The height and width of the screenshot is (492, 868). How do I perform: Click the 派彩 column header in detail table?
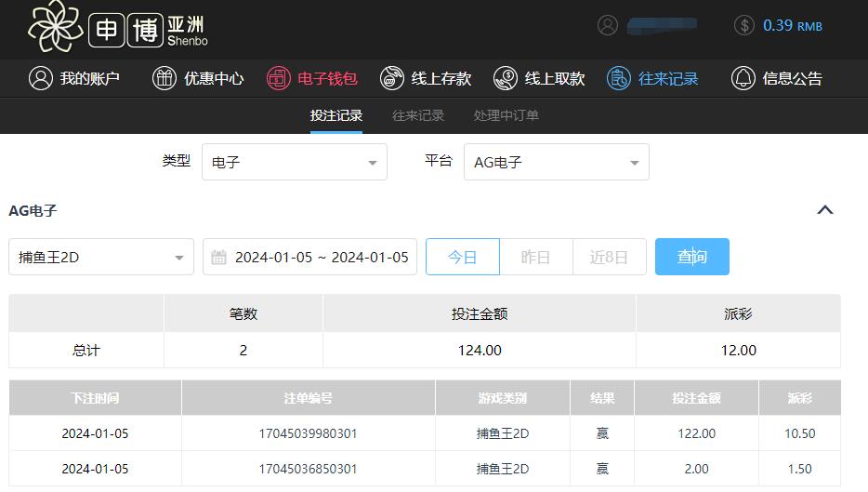[x=800, y=398]
